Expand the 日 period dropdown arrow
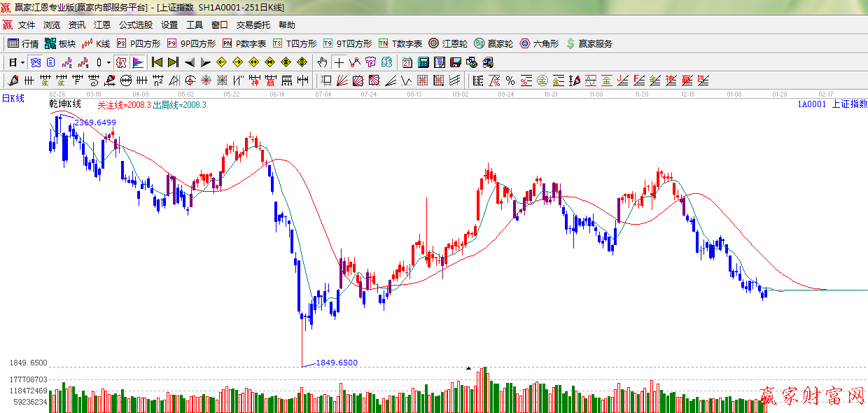Screen dimensions: 868x413 (x=22, y=62)
